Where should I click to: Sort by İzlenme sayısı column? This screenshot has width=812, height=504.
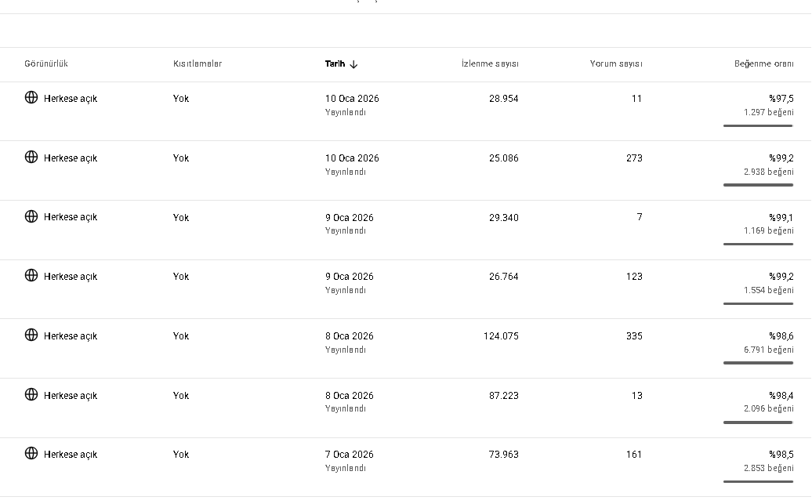(490, 63)
